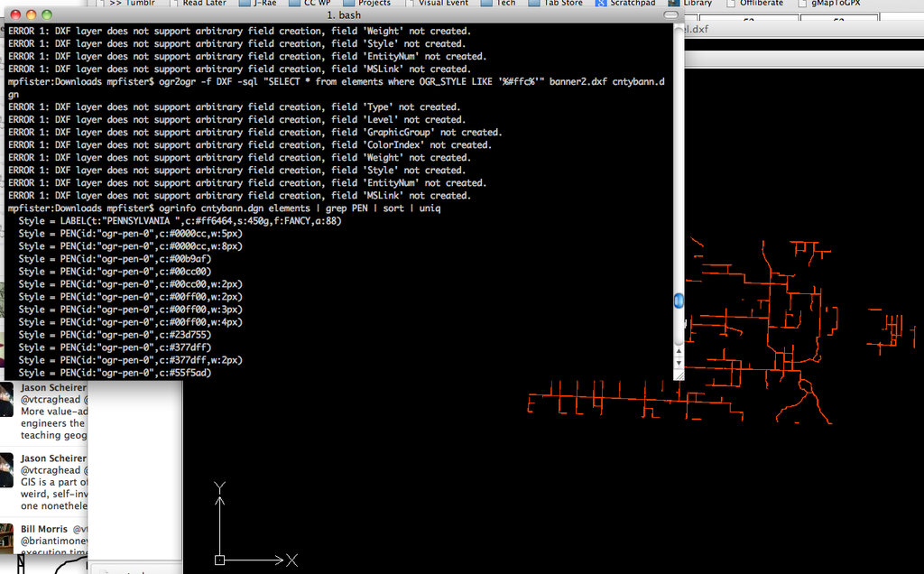The width and height of the screenshot is (924, 574).
Task: Open the 'Read Later' bookmark in the browser
Action: pos(199,3)
